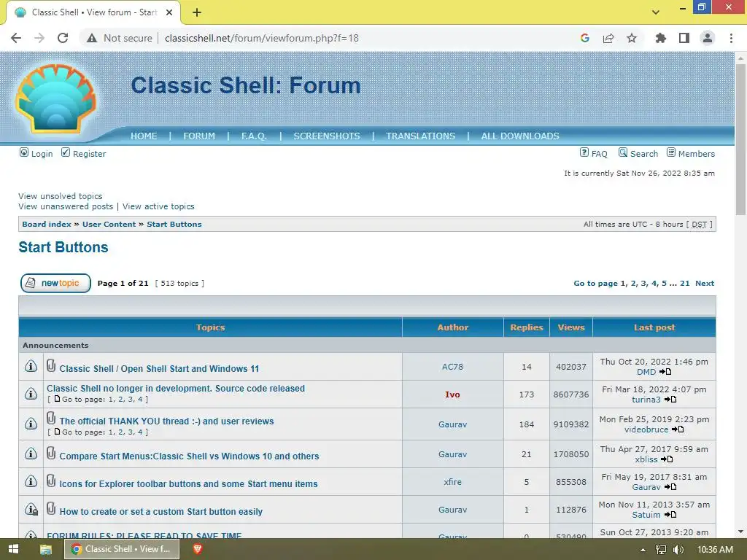Open TRANSLATIONS in the navigation bar
The image size is (747, 560).
pyautogui.click(x=421, y=136)
